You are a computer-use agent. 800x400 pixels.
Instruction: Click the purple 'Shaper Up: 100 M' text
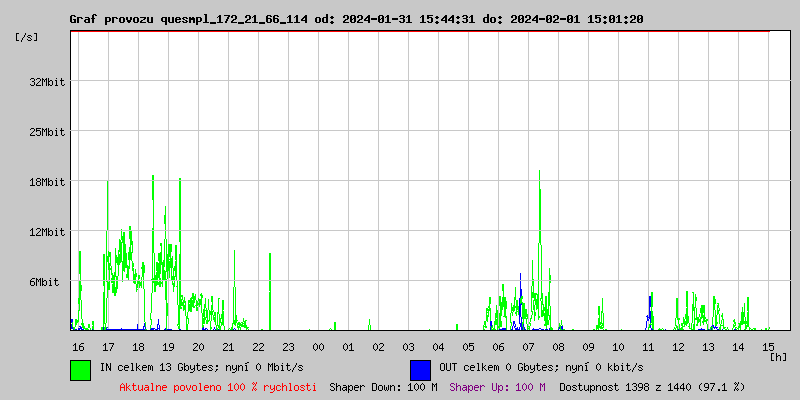[497, 386]
